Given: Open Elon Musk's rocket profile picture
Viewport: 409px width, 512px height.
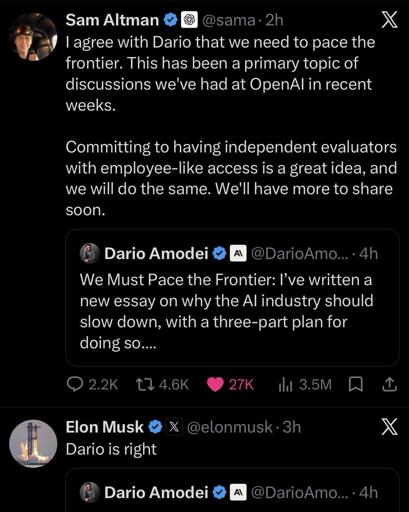Looking at the screenshot, I should coord(33,443).
